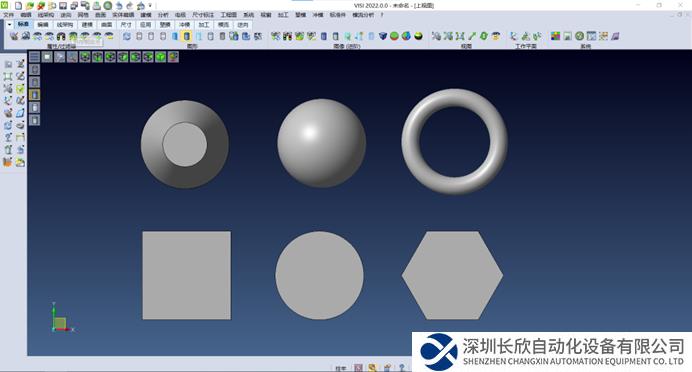Screen dimensions: 692x372
Task: Open the hamburger menu icon in the viewport toolbar
Action: (34, 56)
